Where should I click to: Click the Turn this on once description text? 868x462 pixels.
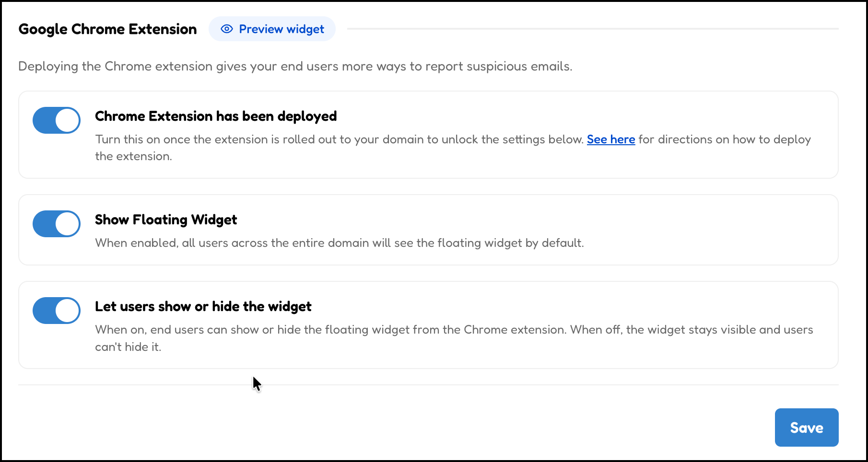(x=453, y=148)
